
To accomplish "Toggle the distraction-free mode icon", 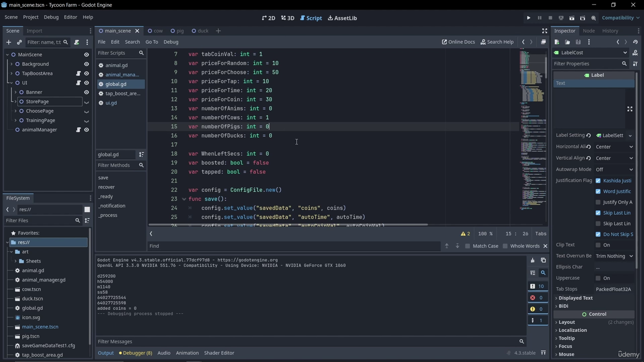I will click(544, 31).
